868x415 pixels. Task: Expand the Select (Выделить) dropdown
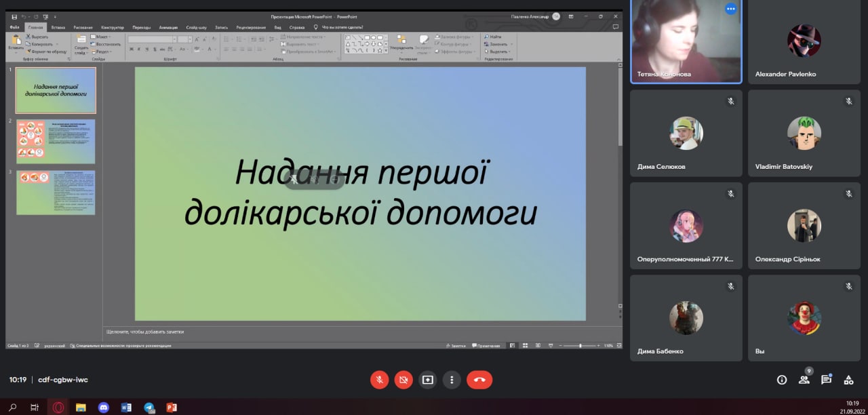pos(498,52)
